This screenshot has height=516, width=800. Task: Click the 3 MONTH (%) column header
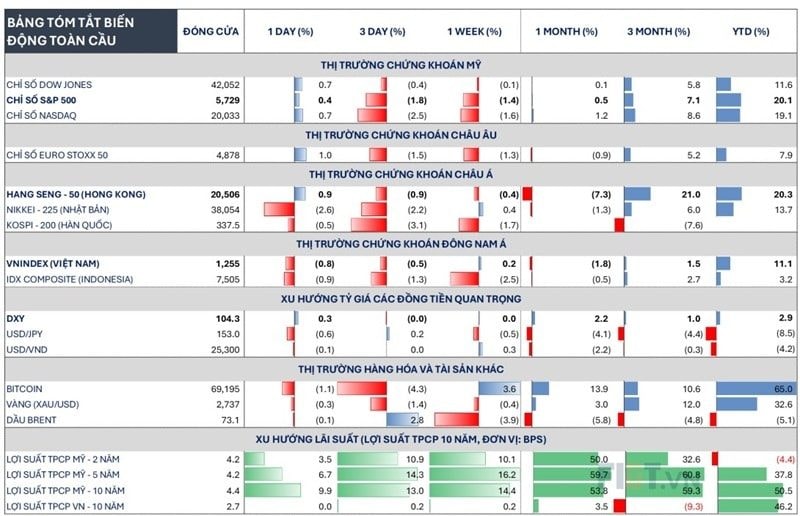tap(658, 31)
